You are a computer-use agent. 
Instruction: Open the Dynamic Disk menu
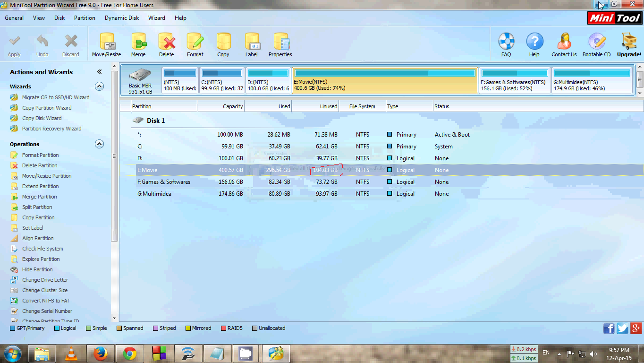point(122,18)
